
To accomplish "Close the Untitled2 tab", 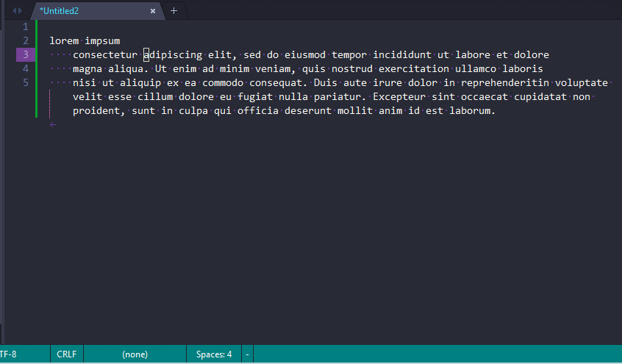I will [153, 11].
